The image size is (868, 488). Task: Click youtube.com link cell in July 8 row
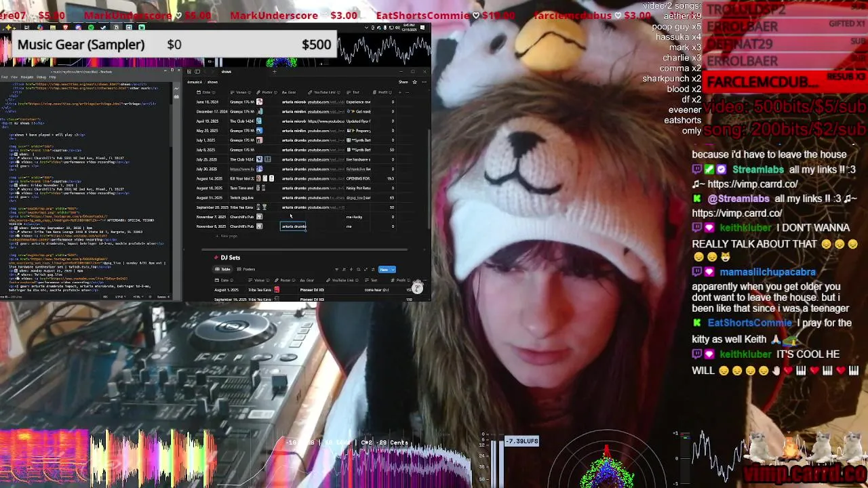click(x=326, y=150)
